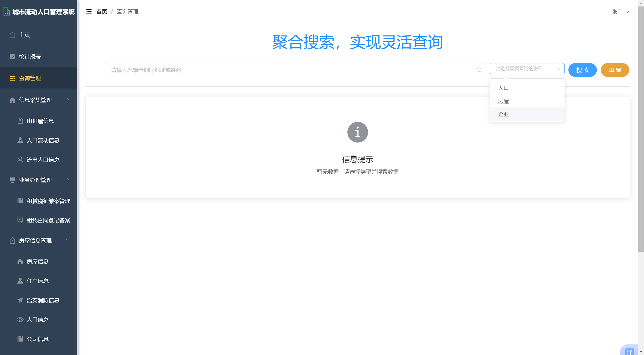Viewport: 644px width, 355px height.
Task: Click the green building logo icon
Action: point(6,11)
